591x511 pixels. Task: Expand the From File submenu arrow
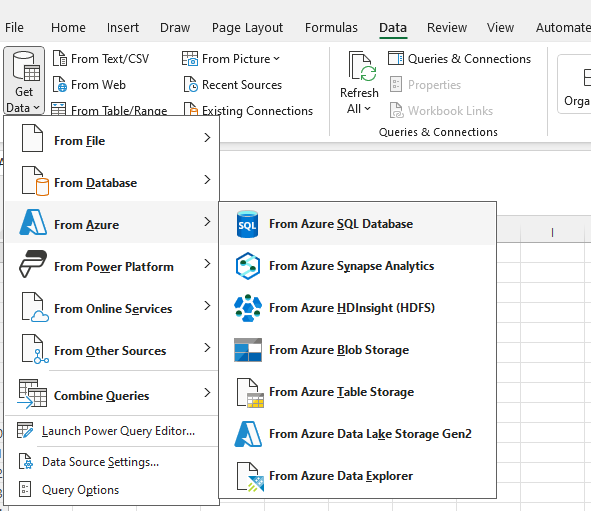pyautogui.click(x=207, y=138)
